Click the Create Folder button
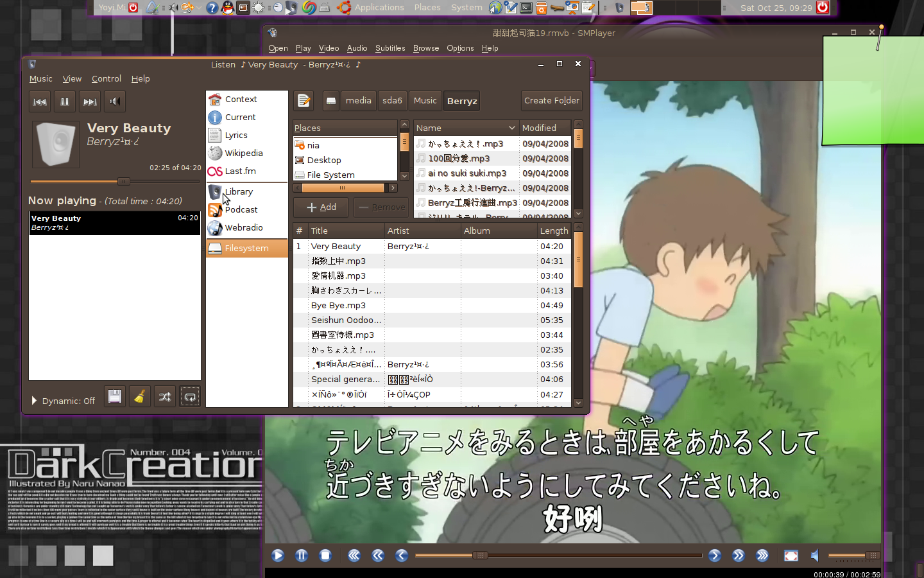The image size is (924, 578). point(552,101)
